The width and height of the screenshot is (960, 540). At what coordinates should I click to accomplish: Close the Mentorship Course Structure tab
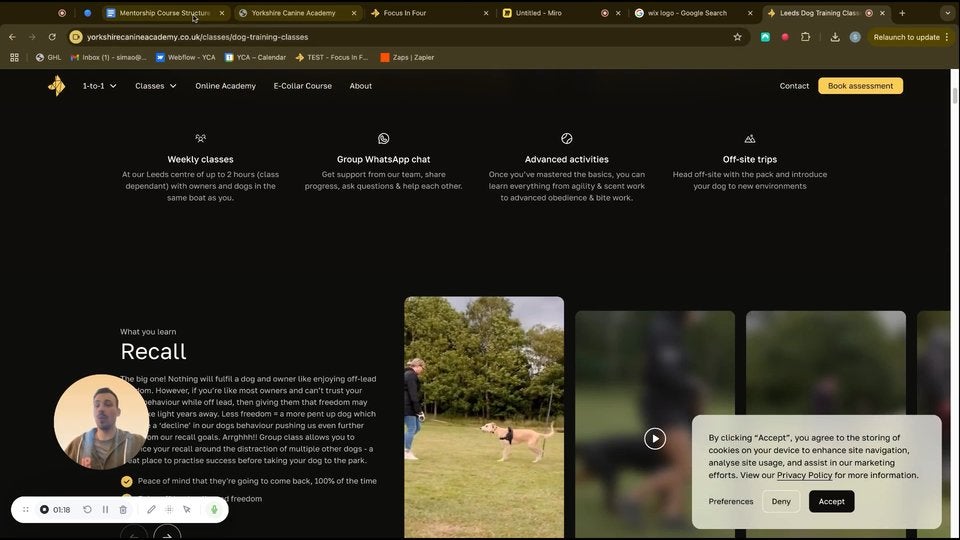pos(222,13)
